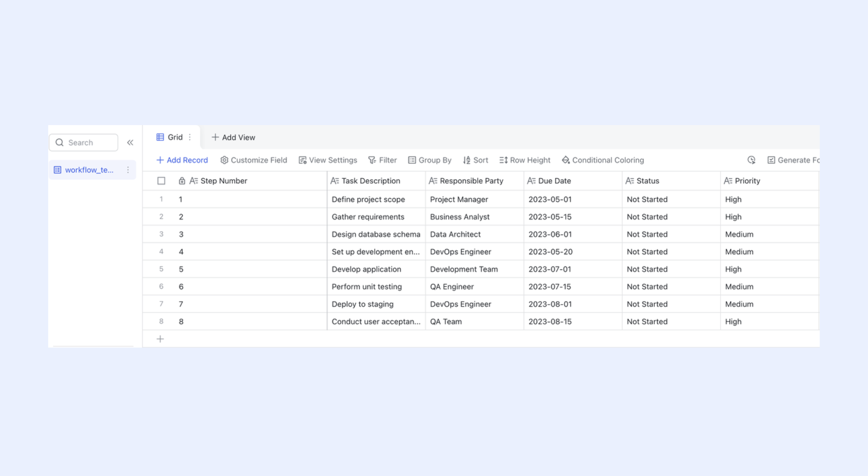Select the '2023-08-01' due date cell

(573, 304)
